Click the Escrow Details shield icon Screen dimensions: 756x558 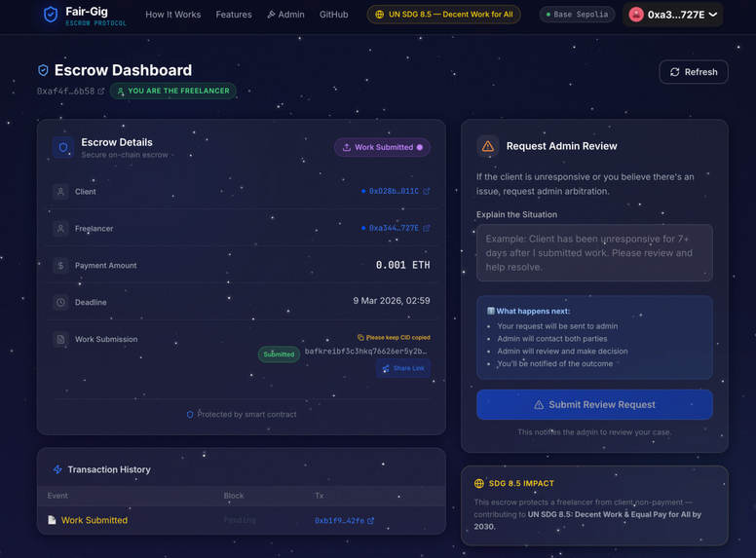coord(63,147)
